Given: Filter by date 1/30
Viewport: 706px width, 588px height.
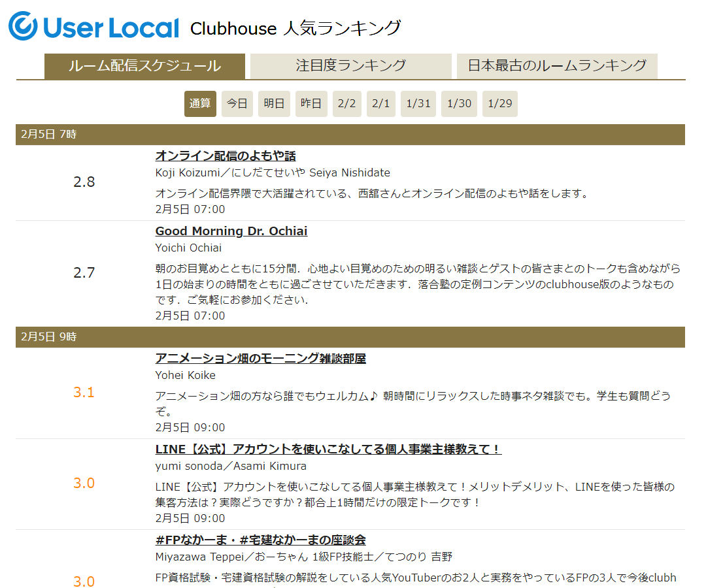Looking at the screenshot, I should point(459,104).
